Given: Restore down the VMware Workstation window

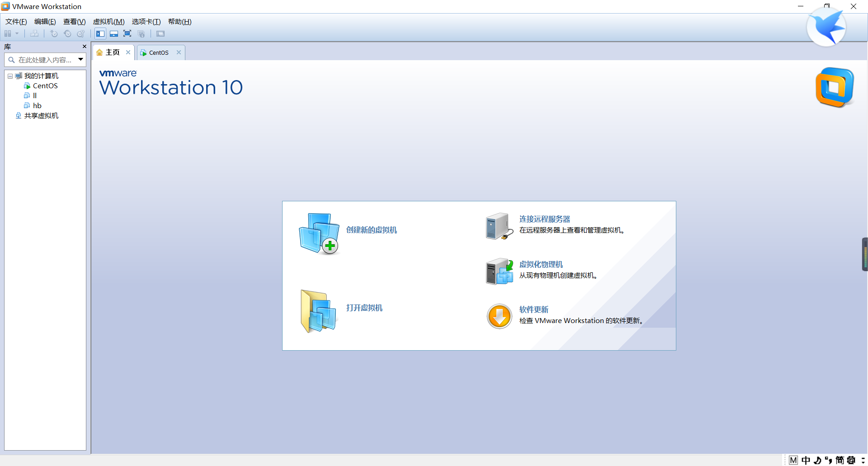Looking at the screenshot, I should [827, 6].
